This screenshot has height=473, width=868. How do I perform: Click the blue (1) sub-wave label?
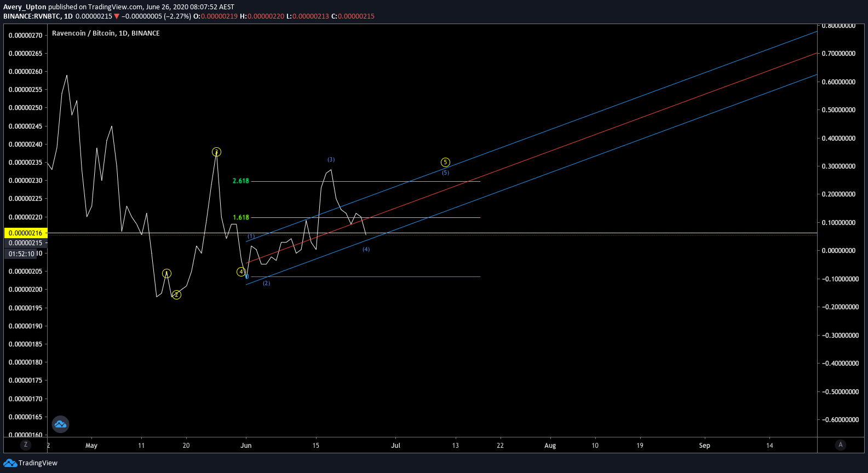[x=251, y=236]
